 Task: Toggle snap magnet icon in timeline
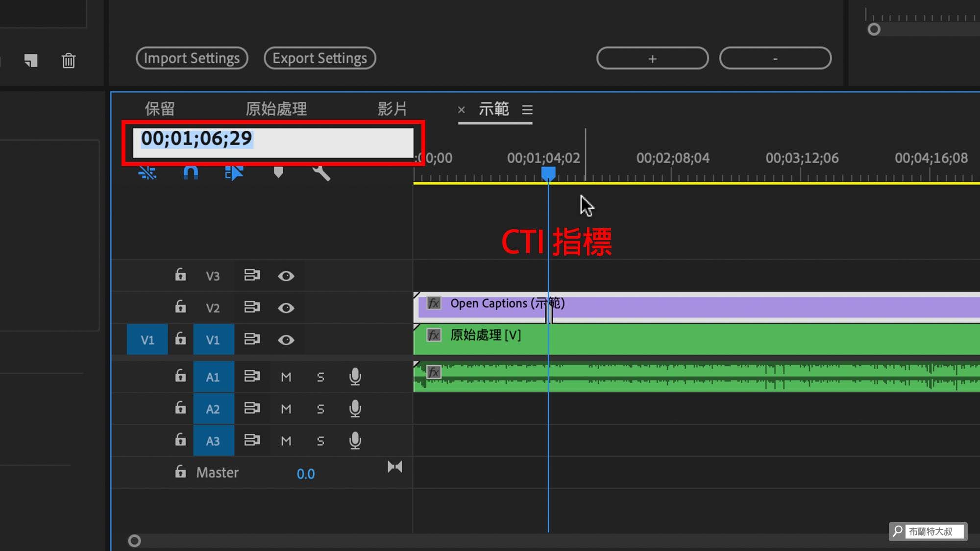191,172
